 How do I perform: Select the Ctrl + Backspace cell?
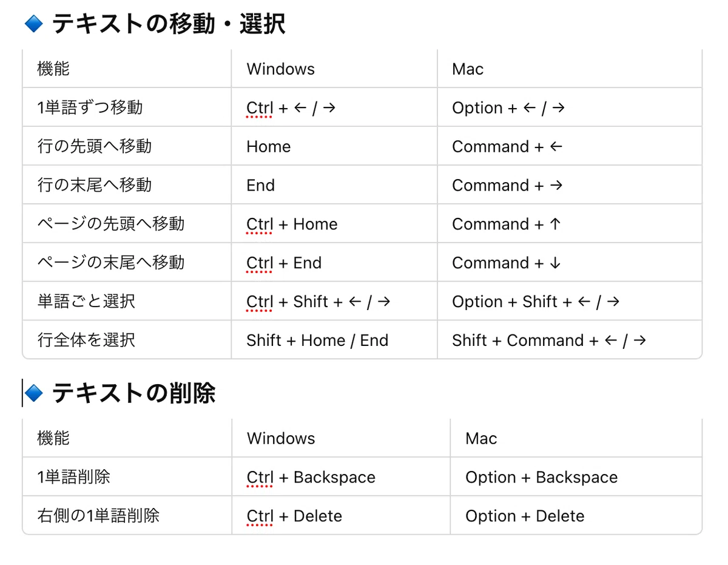point(341,477)
